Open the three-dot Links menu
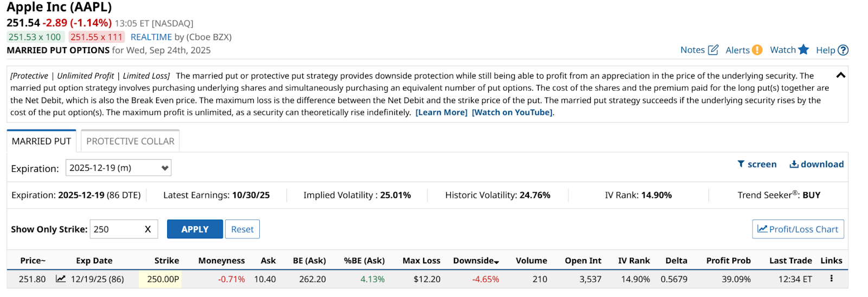868x297 pixels. 831,279
